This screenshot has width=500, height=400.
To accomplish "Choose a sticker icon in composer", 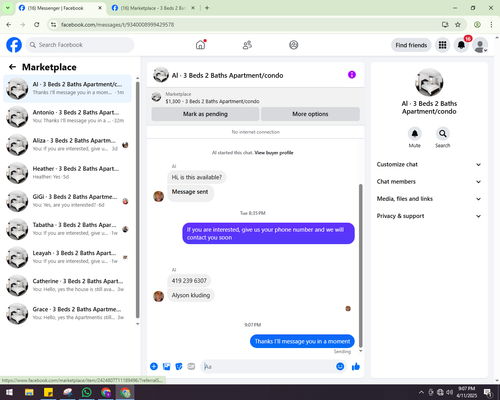I will [179, 367].
